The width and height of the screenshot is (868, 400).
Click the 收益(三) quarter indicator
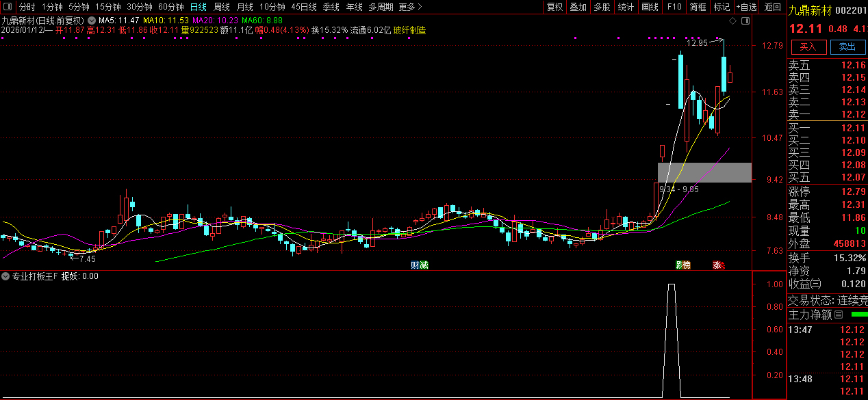click(805, 284)
